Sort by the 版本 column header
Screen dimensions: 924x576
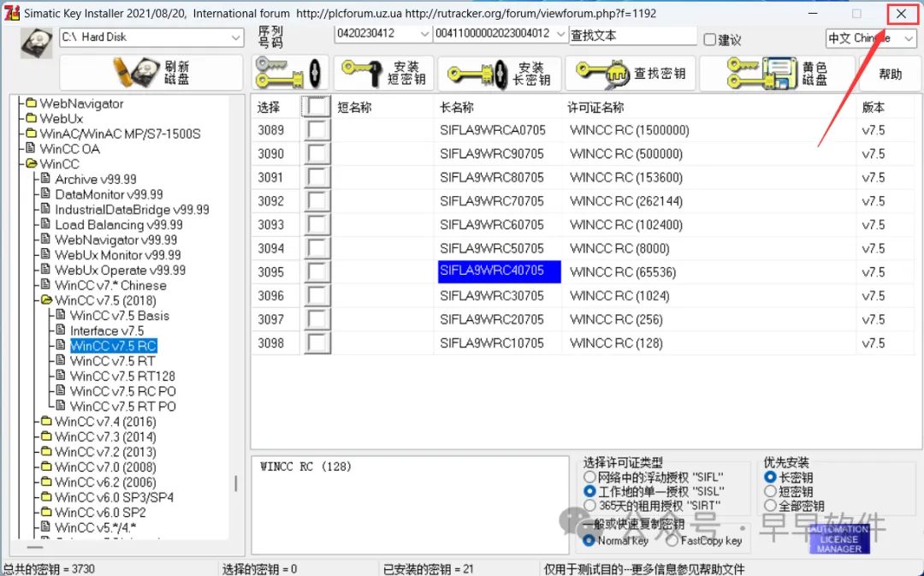[873, 107]
